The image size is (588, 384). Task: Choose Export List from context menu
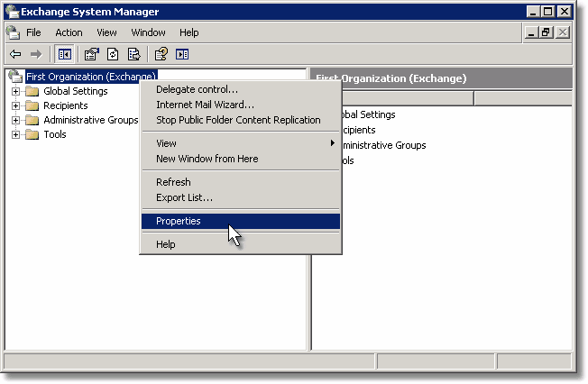point(241,197)
